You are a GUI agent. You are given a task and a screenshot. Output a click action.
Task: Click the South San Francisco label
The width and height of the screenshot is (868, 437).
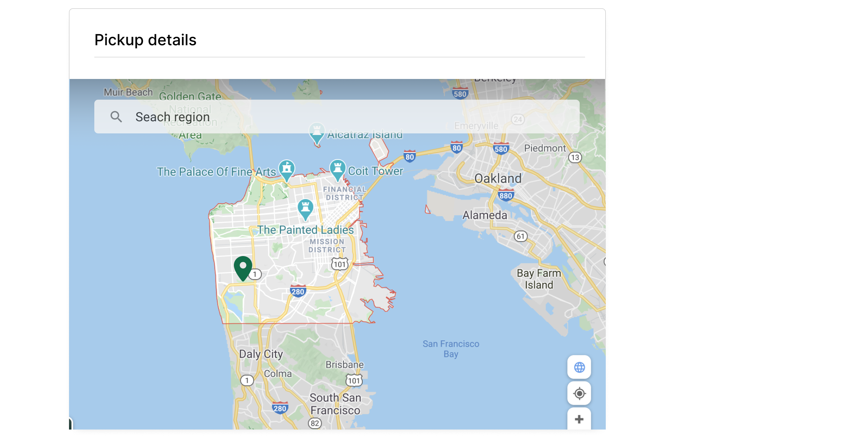[335, 404]
